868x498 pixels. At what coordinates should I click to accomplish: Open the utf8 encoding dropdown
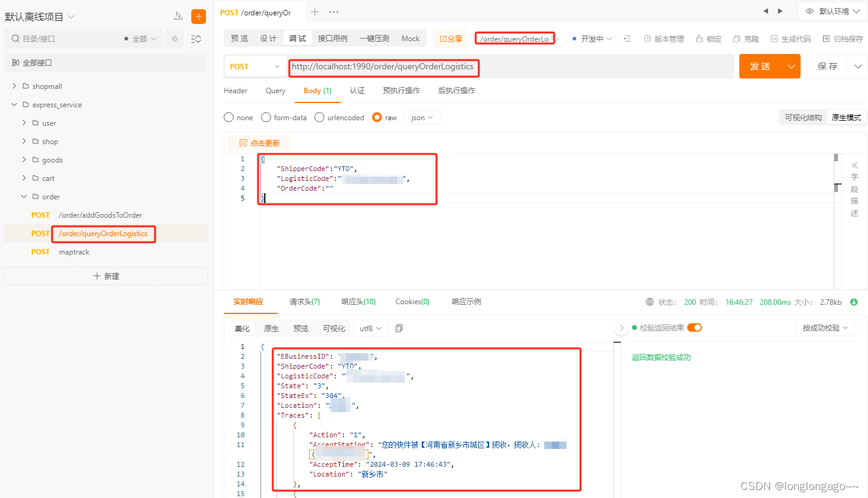click(x=371, y=328)
